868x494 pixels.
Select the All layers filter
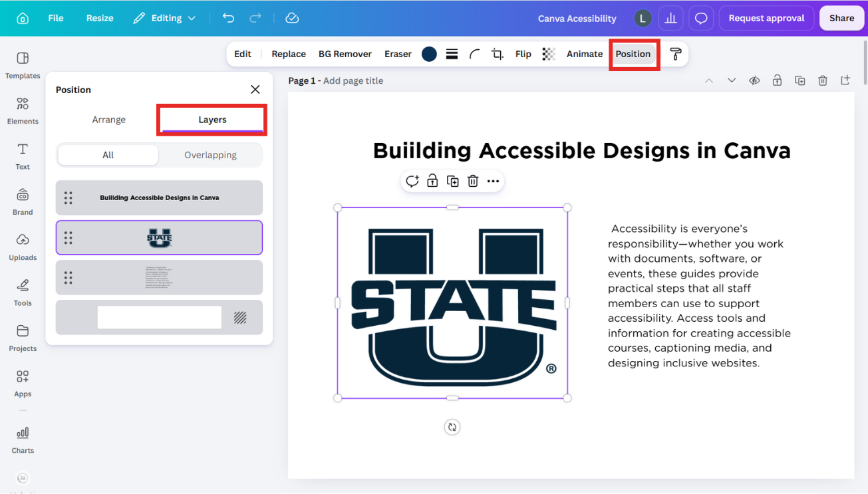click(108, 155)
